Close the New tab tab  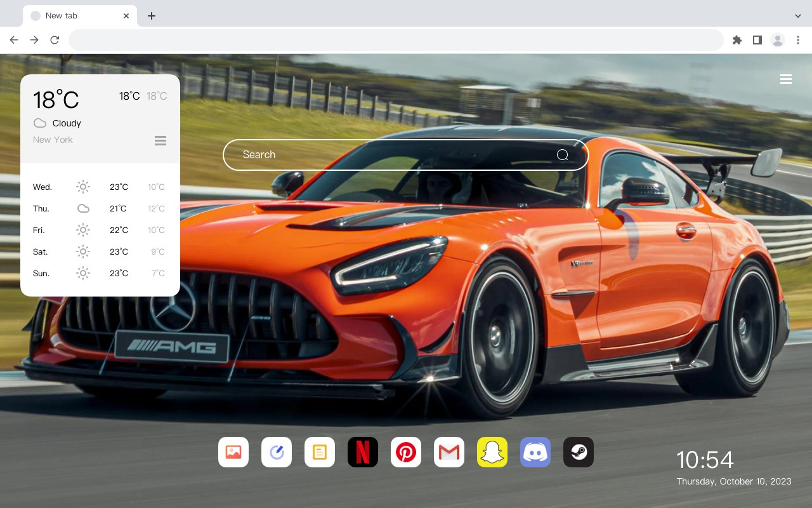point(126,16)
